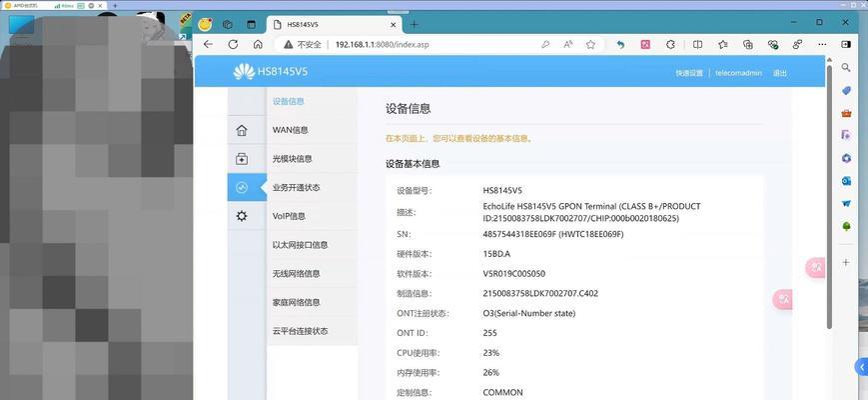This screenshot has width=868, height=400.
Task: Click the software version V5R019C00S050
Action: [514, 274]
